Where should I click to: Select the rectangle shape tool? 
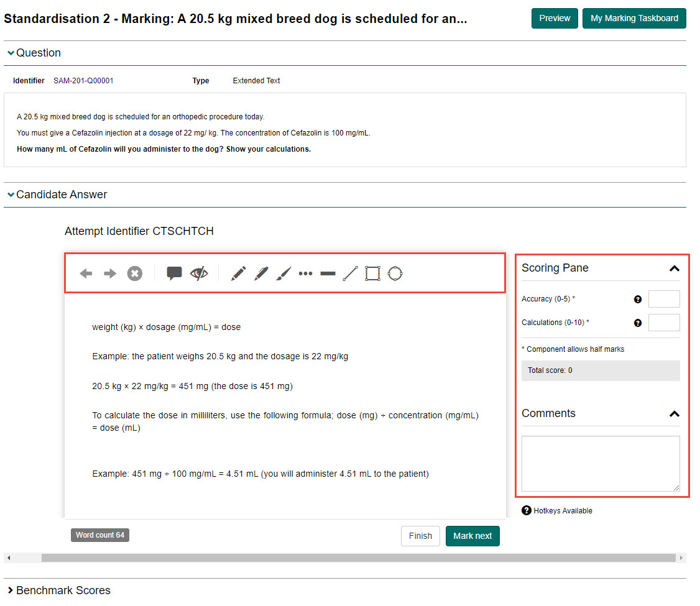point(372,273)
